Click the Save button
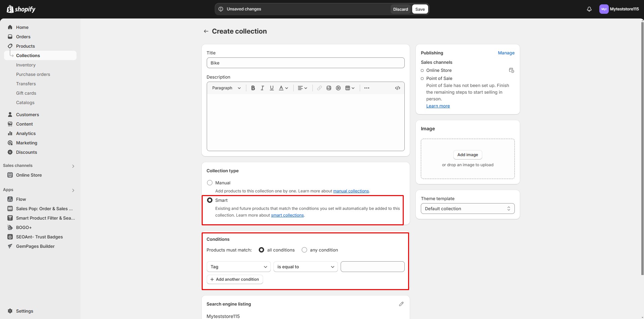Viewport: 644px width, 319px height. pyautogui.click(x=420, y=9)
